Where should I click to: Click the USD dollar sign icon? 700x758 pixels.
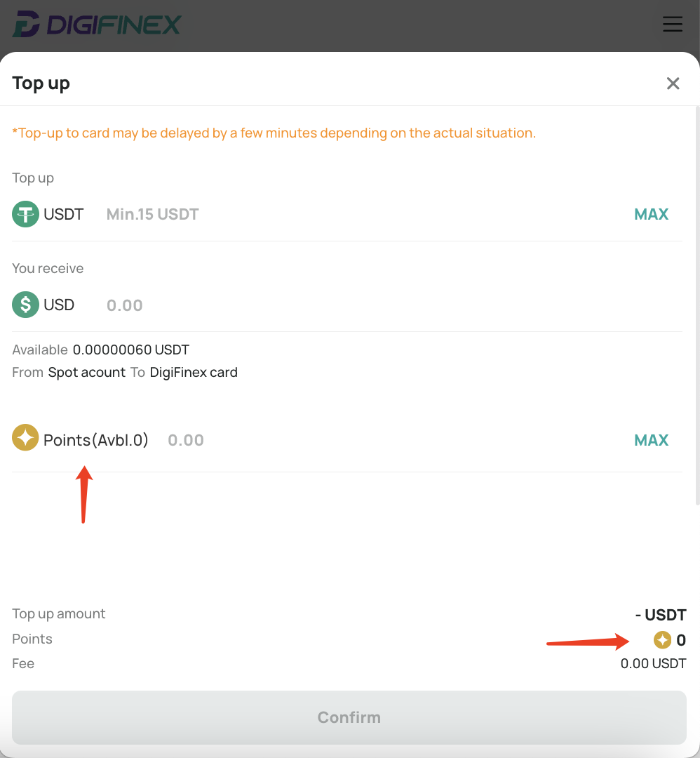coord(26,305)
